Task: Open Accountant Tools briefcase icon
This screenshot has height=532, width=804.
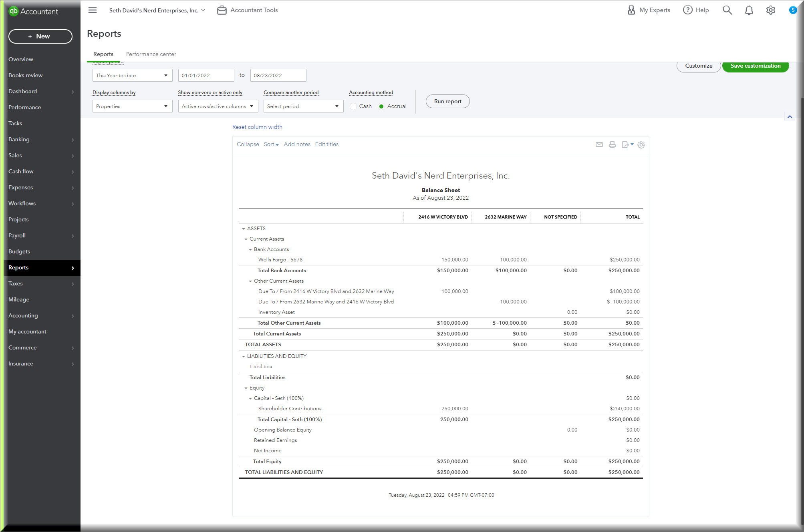Action: (222, 10)
